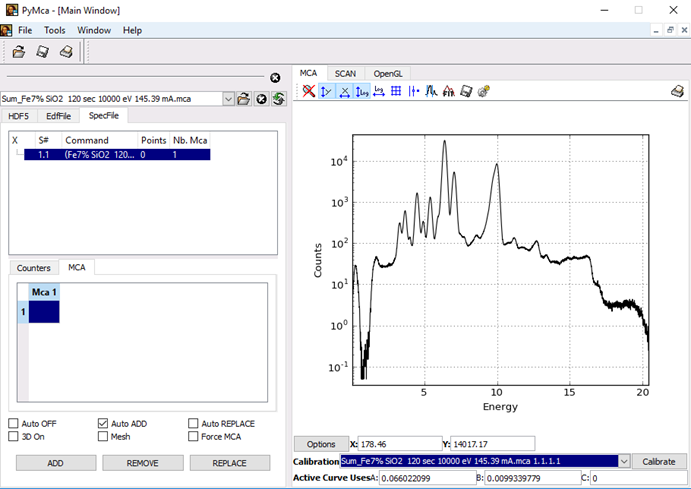Toggle Y axis autoscale icon

click(327, 91)
